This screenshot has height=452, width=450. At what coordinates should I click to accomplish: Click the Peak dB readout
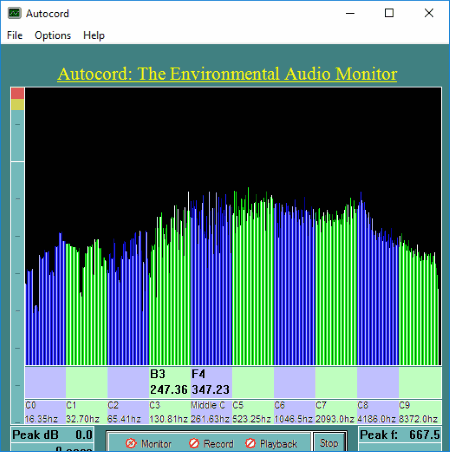pyautogui.click(x=52, y=435)
